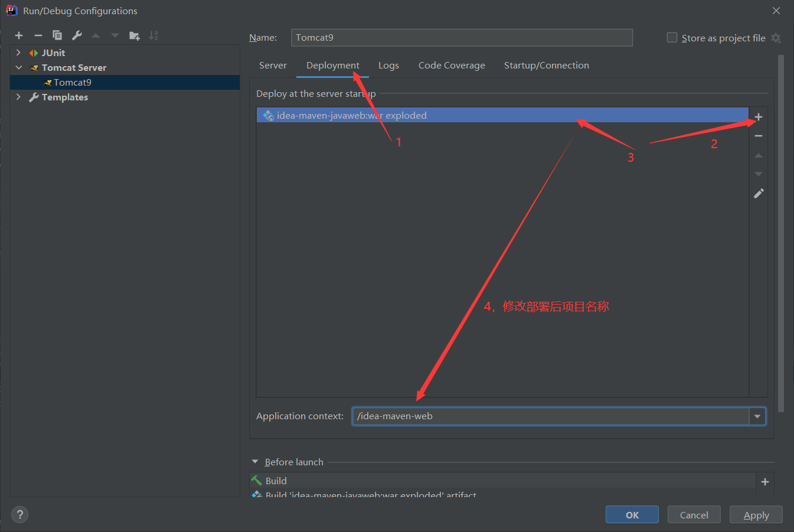Move deployment artifact down
The height and width of the screenshot is (532, 794).
759,174
